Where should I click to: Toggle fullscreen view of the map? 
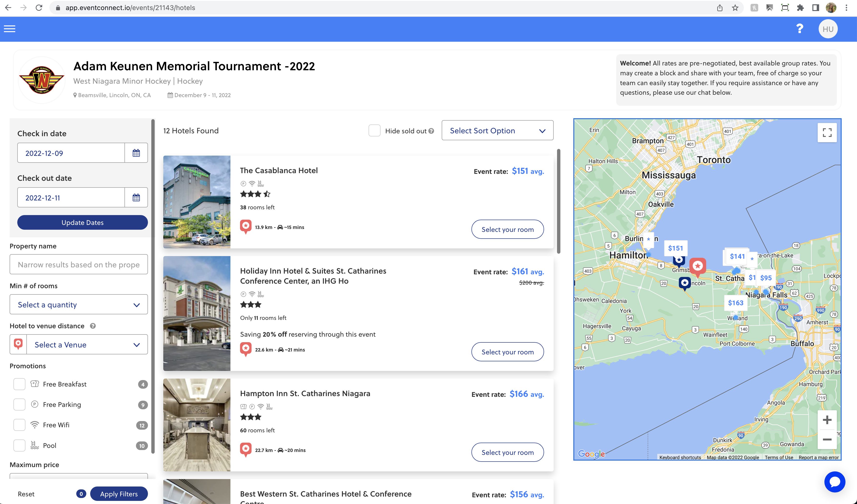827,133
